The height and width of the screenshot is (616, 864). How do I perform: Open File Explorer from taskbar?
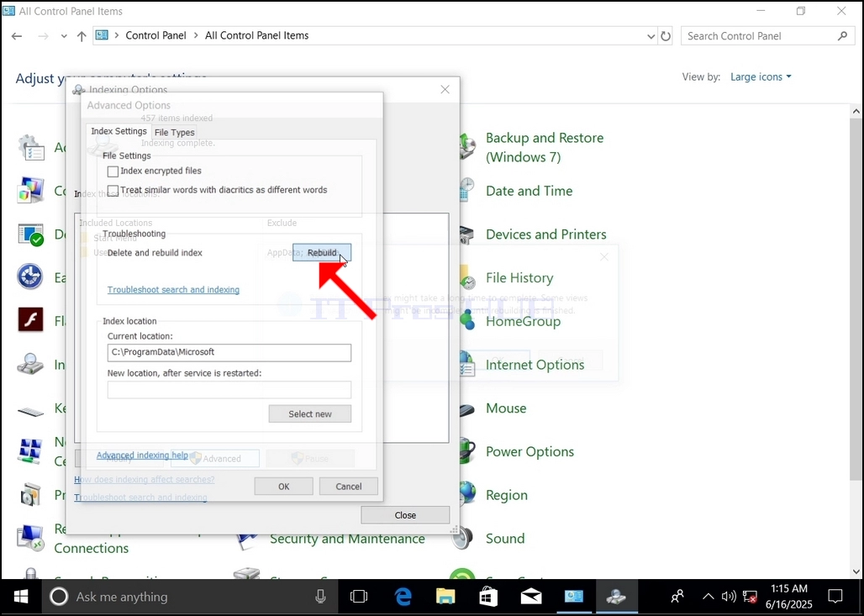click(445, 597)
